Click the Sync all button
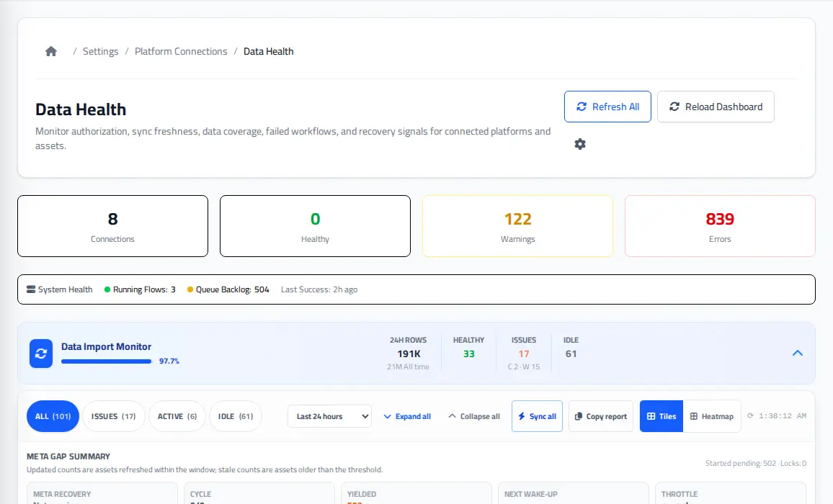 [537, 416]
